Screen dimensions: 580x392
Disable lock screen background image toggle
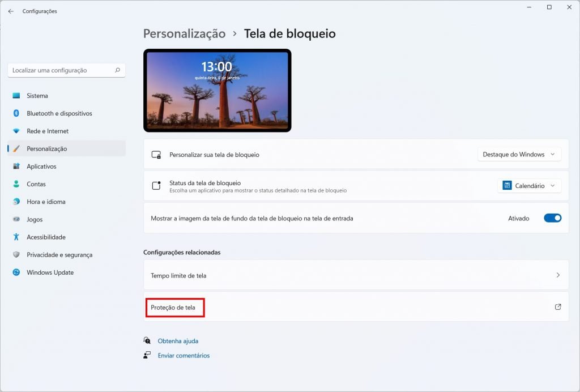(552, 218)
